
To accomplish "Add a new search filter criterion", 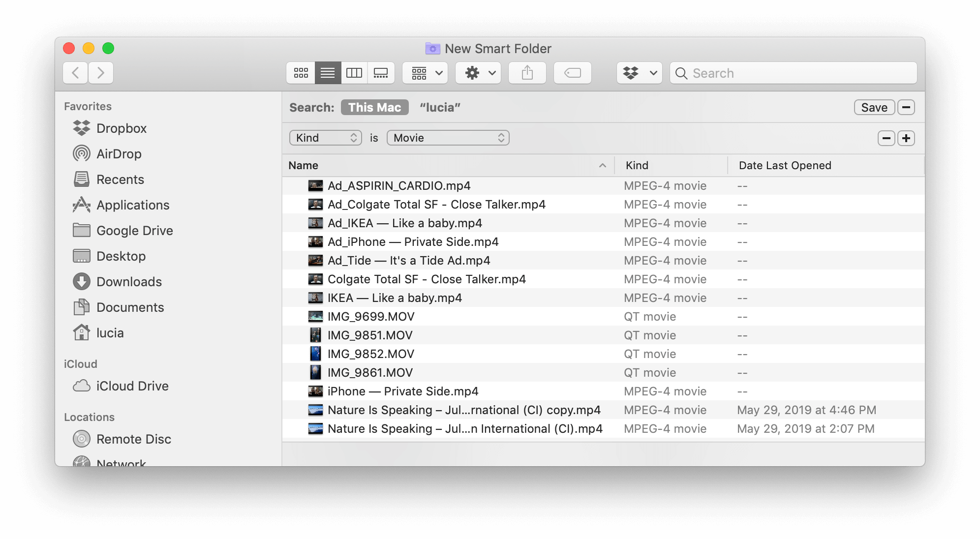I will point(906,138).
